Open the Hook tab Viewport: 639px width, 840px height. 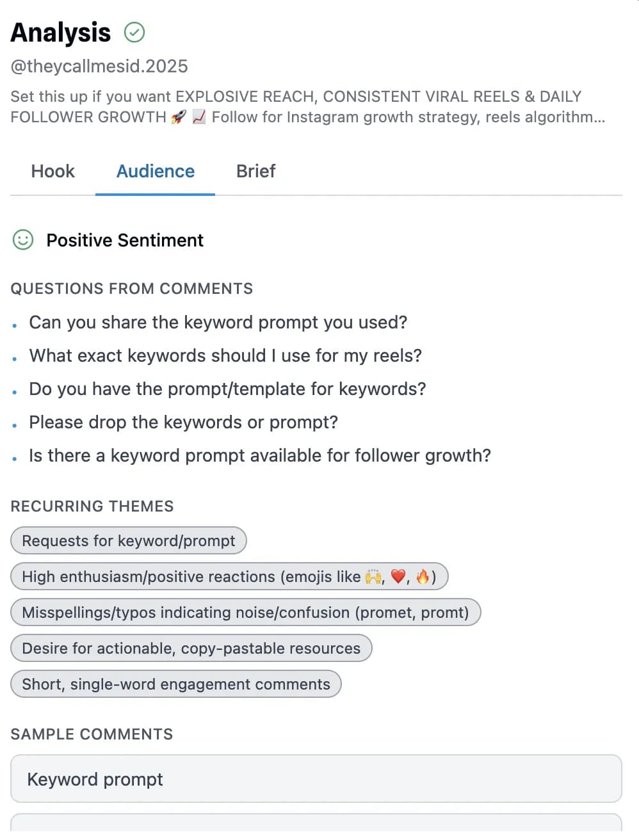click(x=53, y=172)
